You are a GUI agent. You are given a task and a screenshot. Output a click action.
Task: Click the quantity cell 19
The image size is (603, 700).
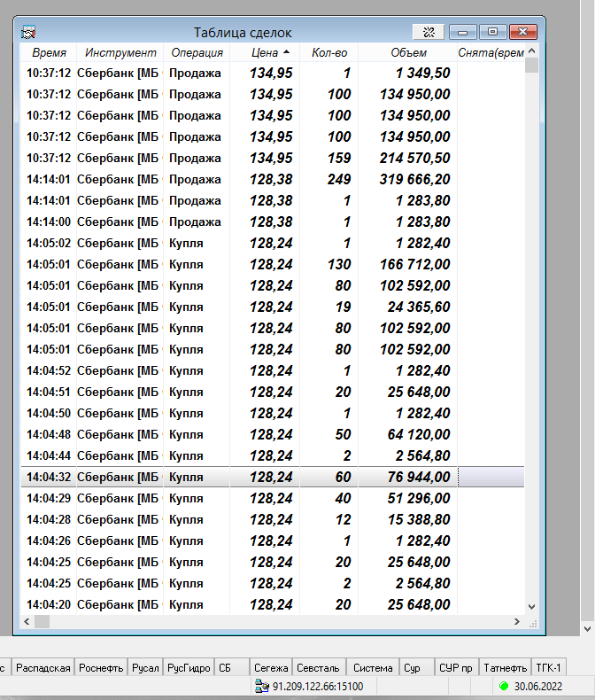pyautogui.click(x=344, y=307)
